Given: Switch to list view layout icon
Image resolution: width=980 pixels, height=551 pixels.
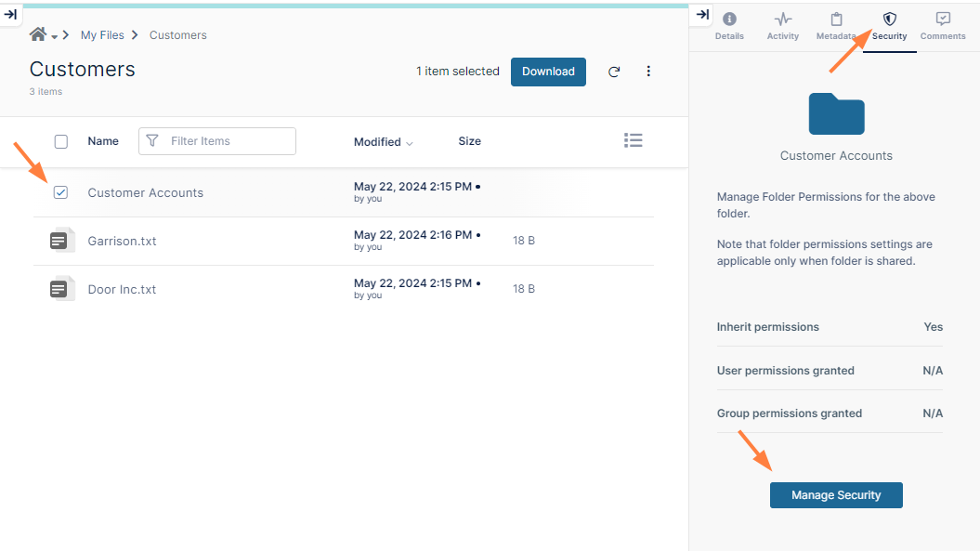Looking at the screenshot, I should pos(634,140).
